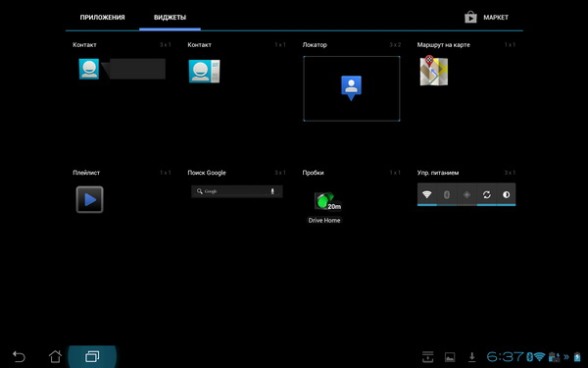Pick the Плейлист play widget
This screenshot has width=588, height=368.
89,199
